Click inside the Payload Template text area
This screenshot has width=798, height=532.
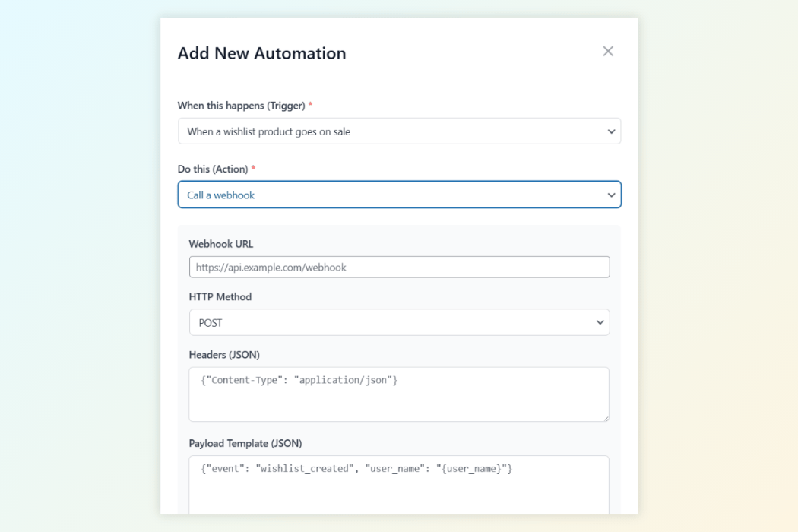click(399, 486)
